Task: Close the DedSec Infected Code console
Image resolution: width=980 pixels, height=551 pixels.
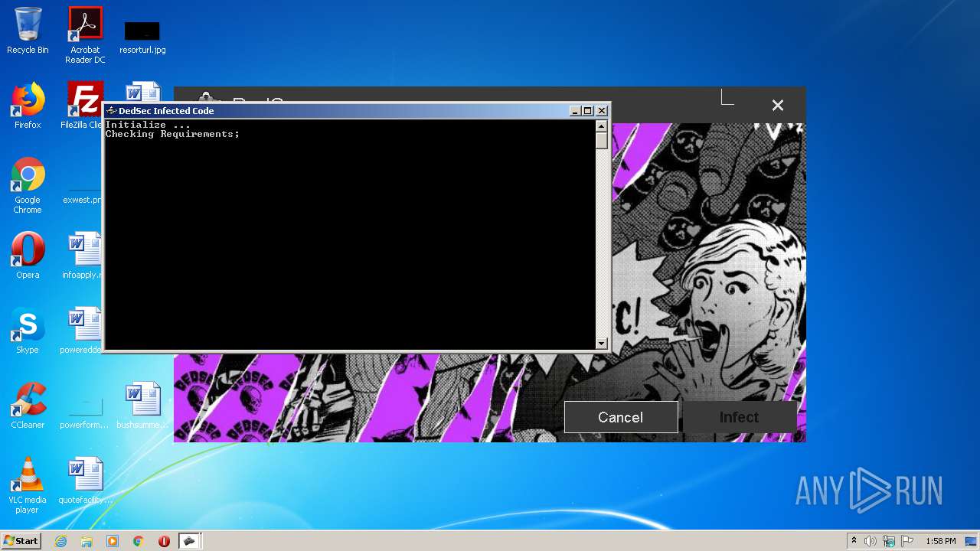Action: click(602, 111)
